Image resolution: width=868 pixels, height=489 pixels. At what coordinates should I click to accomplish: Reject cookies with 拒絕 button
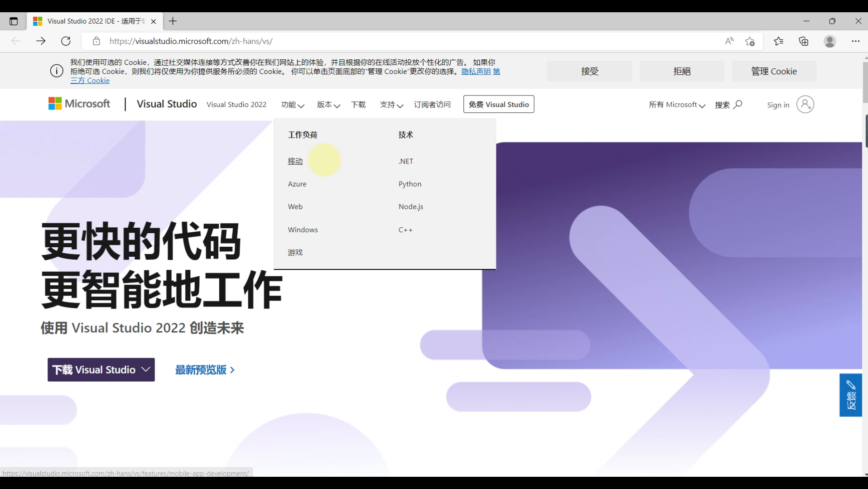682,71
